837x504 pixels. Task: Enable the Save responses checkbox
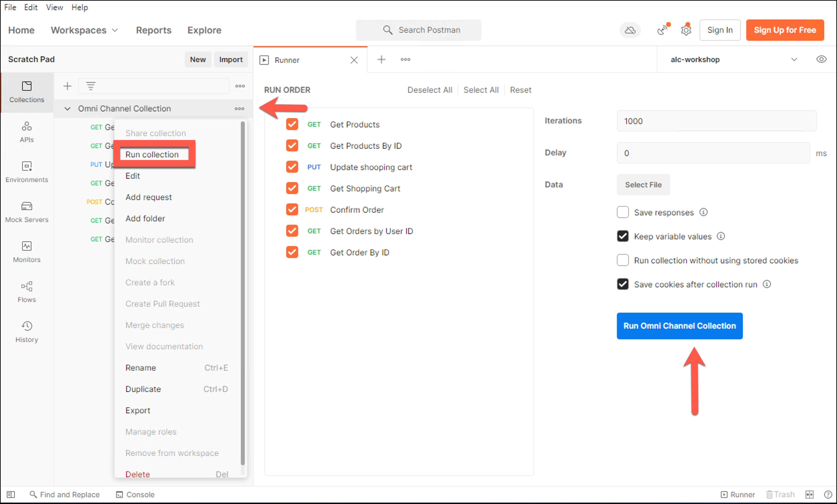(622, 212)
